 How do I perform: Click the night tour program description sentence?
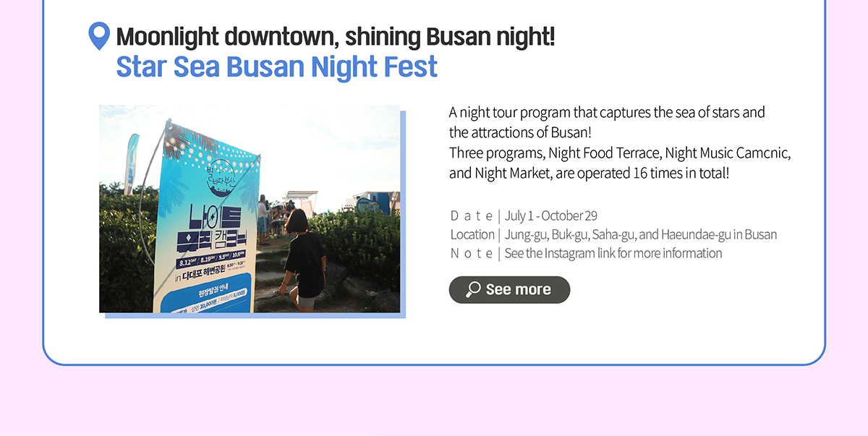607,123
